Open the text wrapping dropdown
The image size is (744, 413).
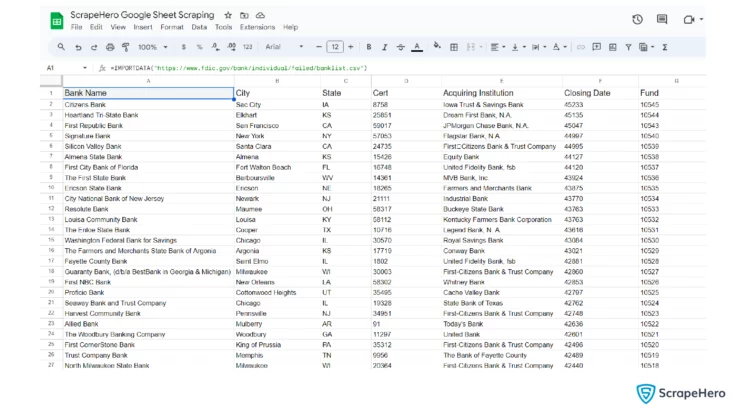point(539,47)
